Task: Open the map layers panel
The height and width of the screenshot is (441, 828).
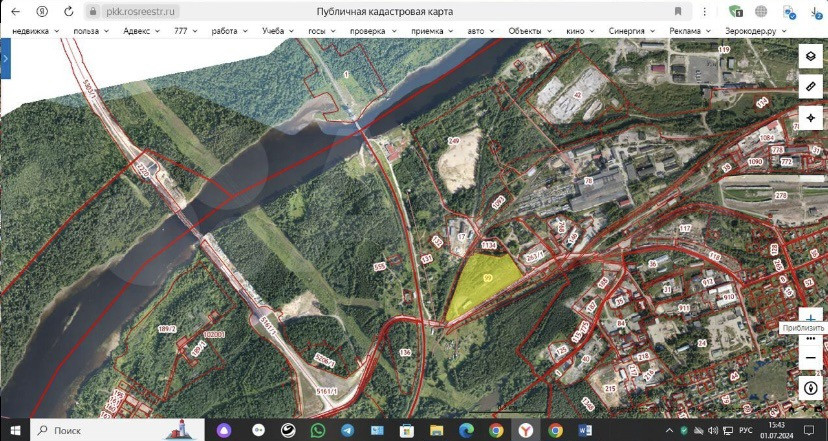Action: click(x=810, y=57)
